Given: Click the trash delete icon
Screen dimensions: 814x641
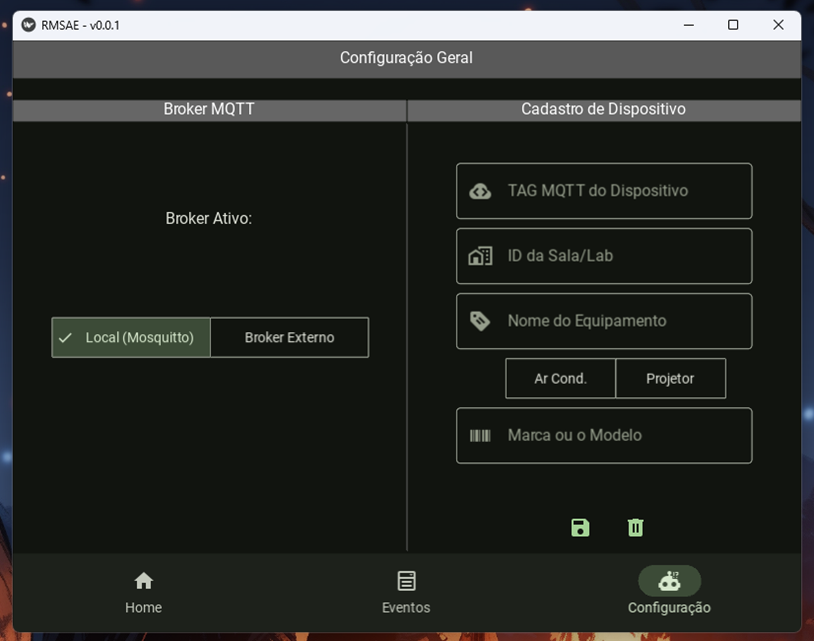Looking at the screenshot, I should [x=635, y=527].
